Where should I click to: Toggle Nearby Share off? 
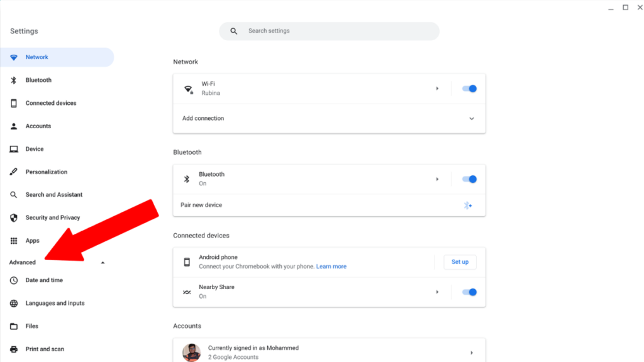(x=469, y=292)
